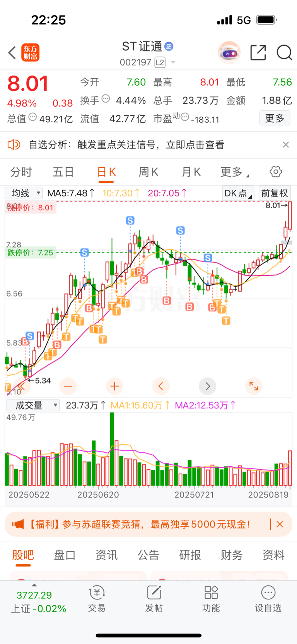Viewport: 297px width, 644px height.
Task: Open the 均线 indicator dropdown
Action: click(x=24, y=193)
